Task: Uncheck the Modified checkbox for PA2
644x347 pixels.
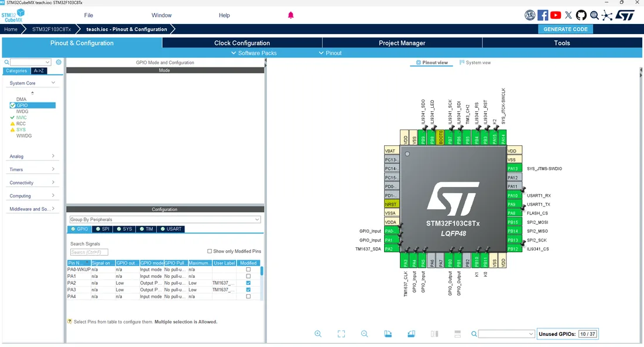Action: (x=248, y=283)
